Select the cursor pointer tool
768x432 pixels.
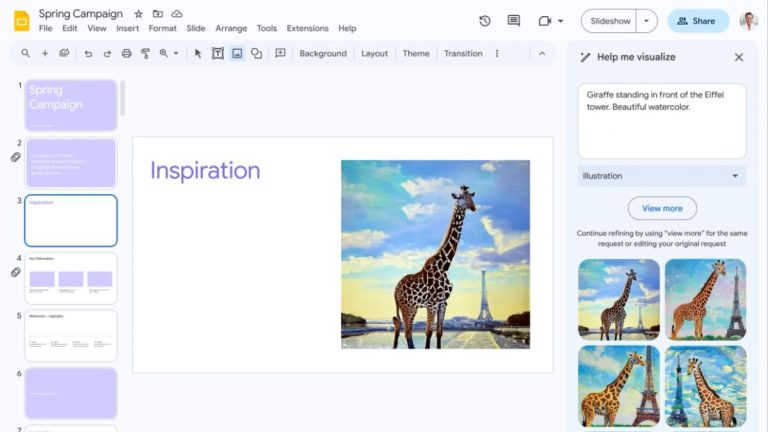pyautogui.click(x=198, y=54)
